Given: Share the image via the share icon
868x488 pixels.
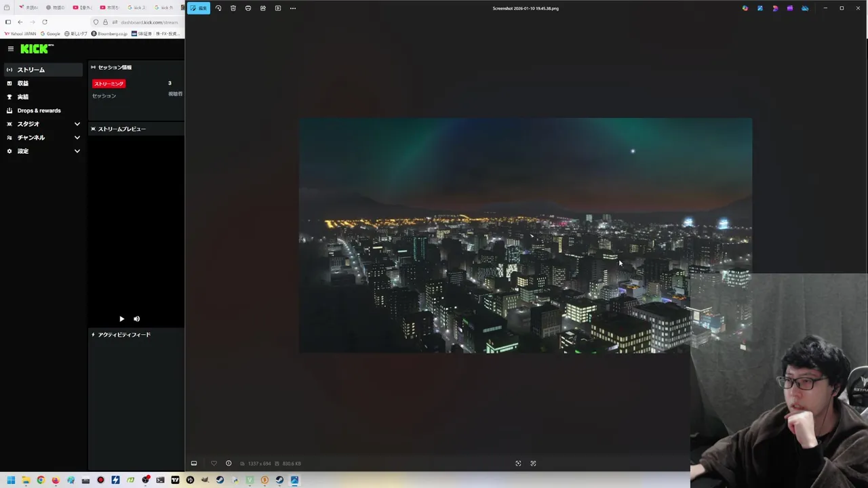Looking at the screenshot, I should pyautogui.click(x=263, y=8).
